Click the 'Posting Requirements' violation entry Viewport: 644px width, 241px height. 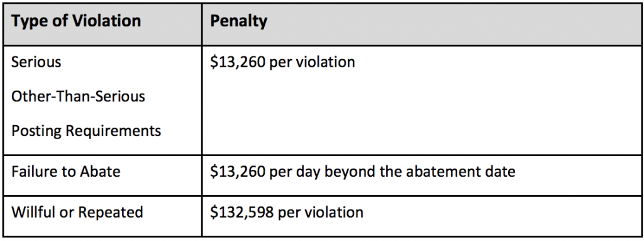[86, 132]
